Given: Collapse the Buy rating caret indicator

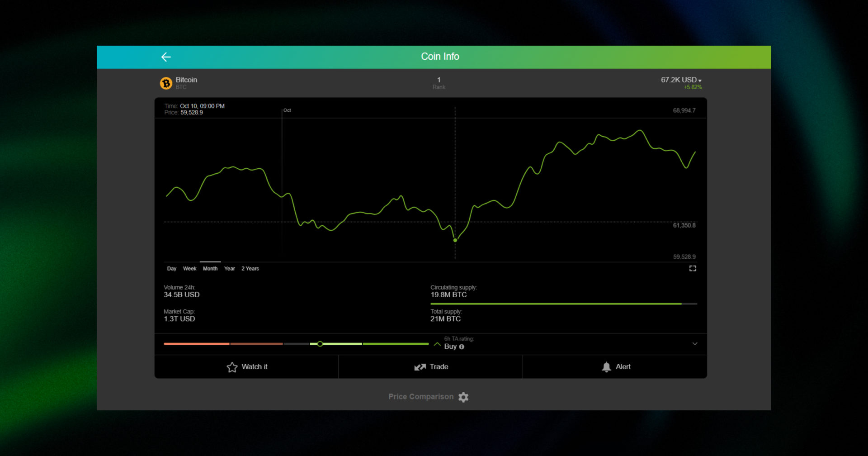Looking at the screenshot, I should point(437,344).
